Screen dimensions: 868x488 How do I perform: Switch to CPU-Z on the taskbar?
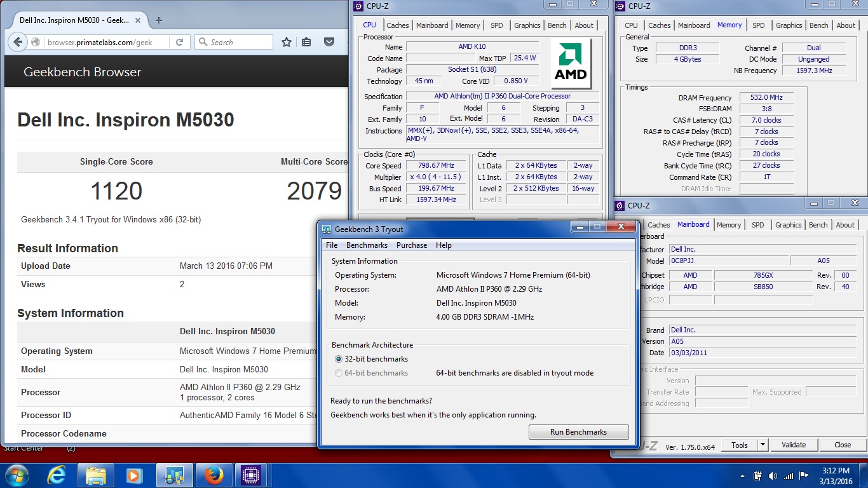pos(251,475)
